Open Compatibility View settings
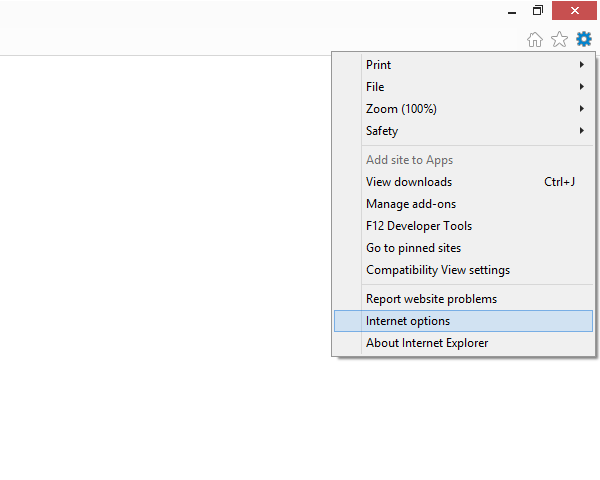This screenshot has height=480, width=600. click(x=438, y=270)
